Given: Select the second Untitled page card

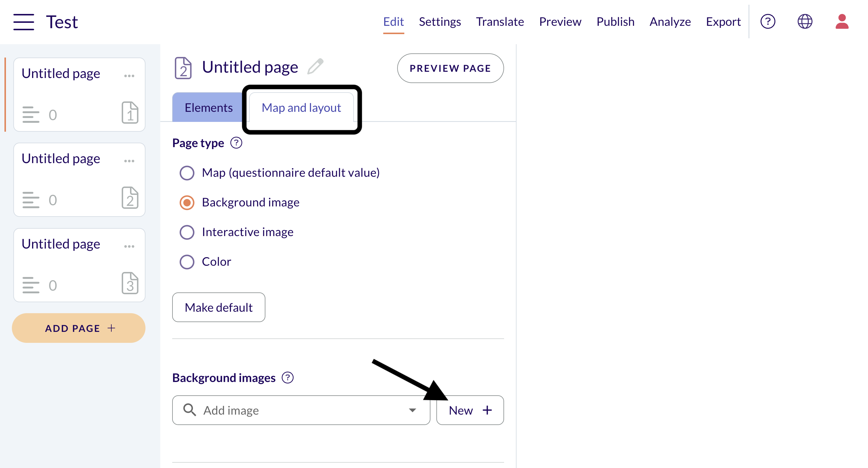Looking at the screenshot, I should [x=80, y=179].
